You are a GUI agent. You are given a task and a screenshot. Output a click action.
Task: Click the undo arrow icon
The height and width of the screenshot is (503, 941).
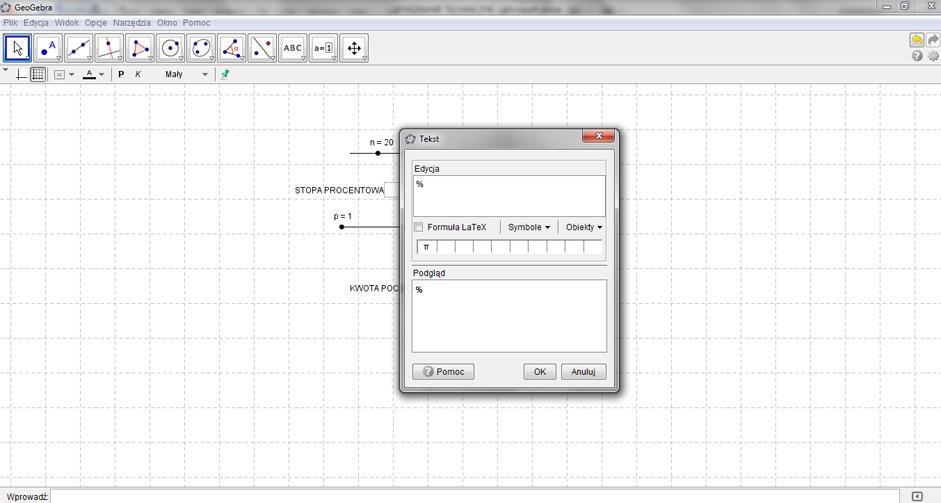[x=917, y=40]
